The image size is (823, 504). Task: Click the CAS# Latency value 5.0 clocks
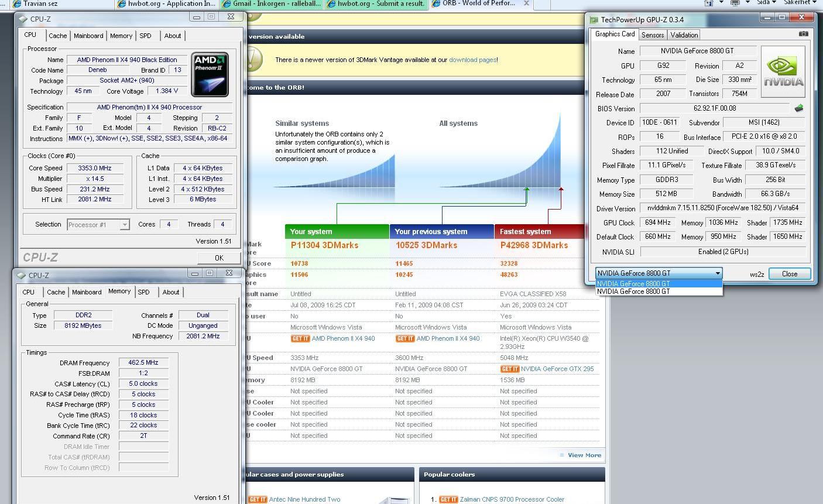tap(143, 384)
